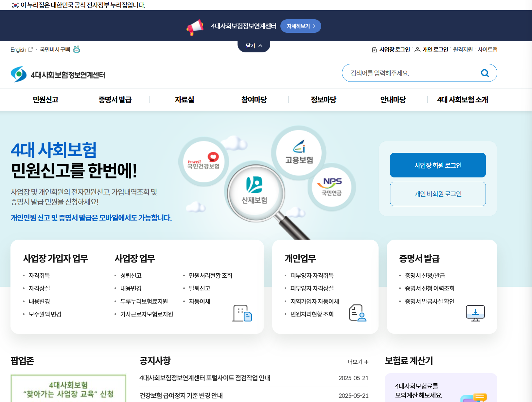Select 피부양자 자격취득 link
Image resolution: width=532 pixels, height=402 pixels.
(x=312, y=276)
